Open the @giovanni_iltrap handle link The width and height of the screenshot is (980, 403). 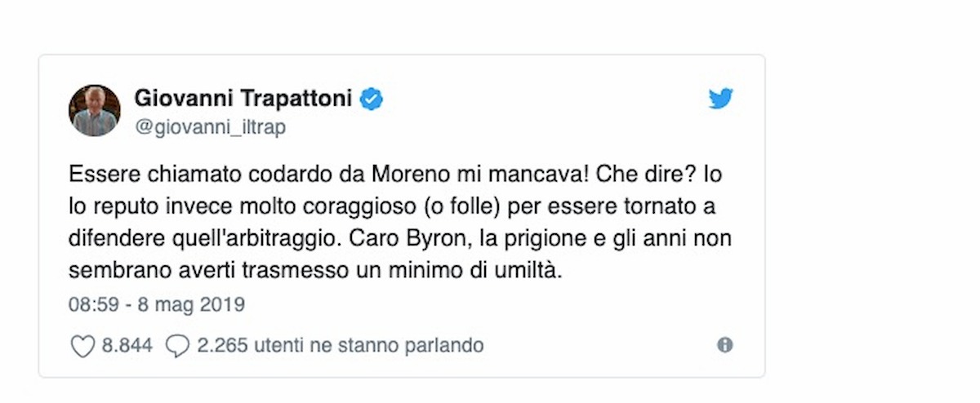(209, 128)
